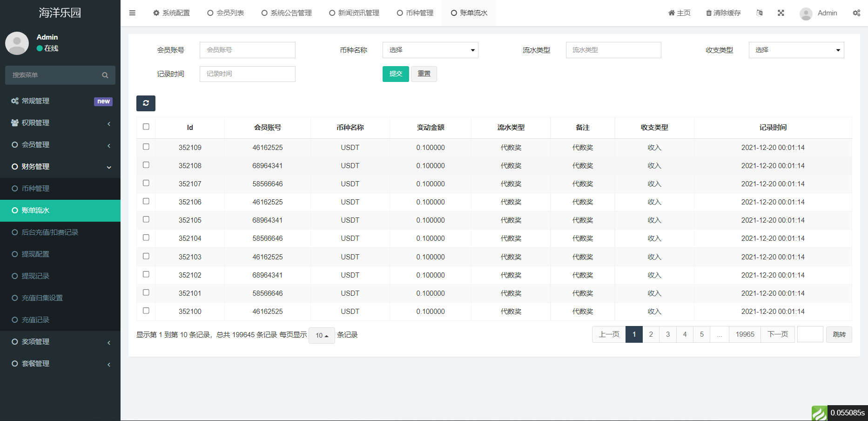Expand the 套餐管理 sidebar menu
Viewport: 868px width, 421px height.
(60, 364)
